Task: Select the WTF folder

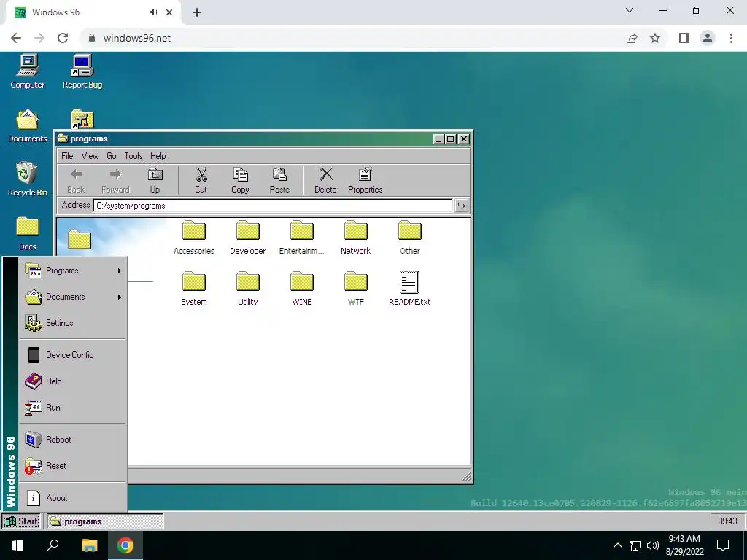Action: (355, 289)
